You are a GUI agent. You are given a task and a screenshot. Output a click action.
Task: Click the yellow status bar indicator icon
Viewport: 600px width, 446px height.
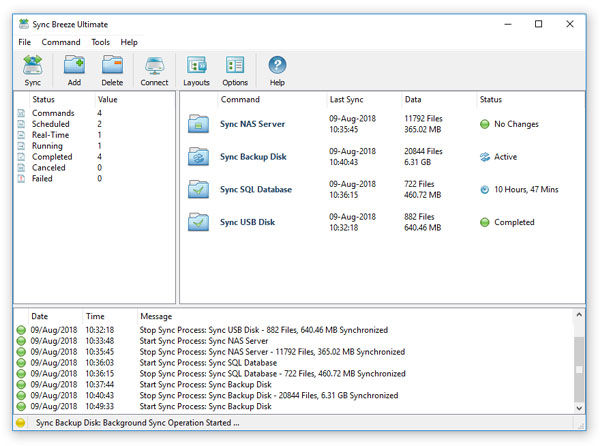21,423
